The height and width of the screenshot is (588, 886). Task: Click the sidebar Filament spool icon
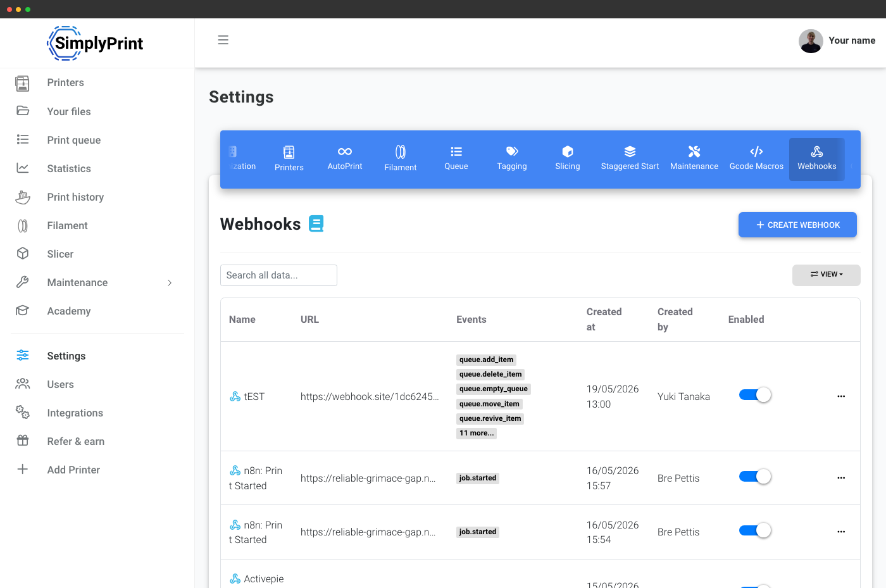[x=23, y=225]
